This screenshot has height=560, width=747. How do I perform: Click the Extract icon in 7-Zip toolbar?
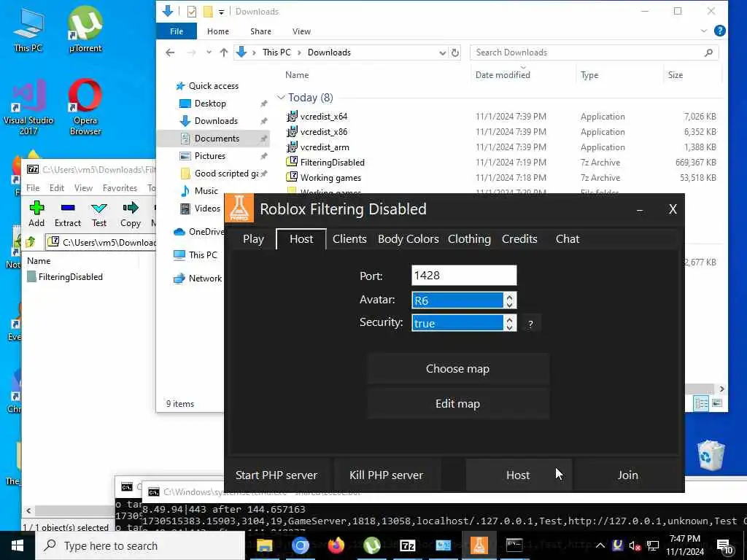coord(68,214)
